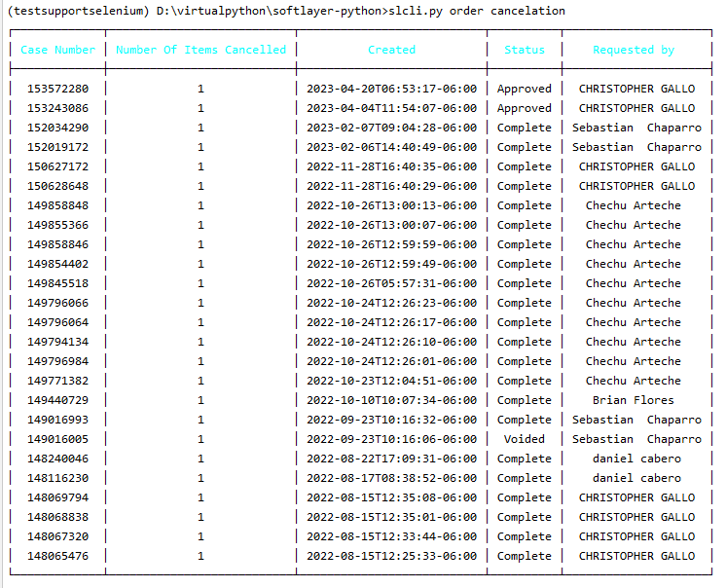
Task: Click created date 2022-08-17T08:38:52-06:00
Action: 391,477
